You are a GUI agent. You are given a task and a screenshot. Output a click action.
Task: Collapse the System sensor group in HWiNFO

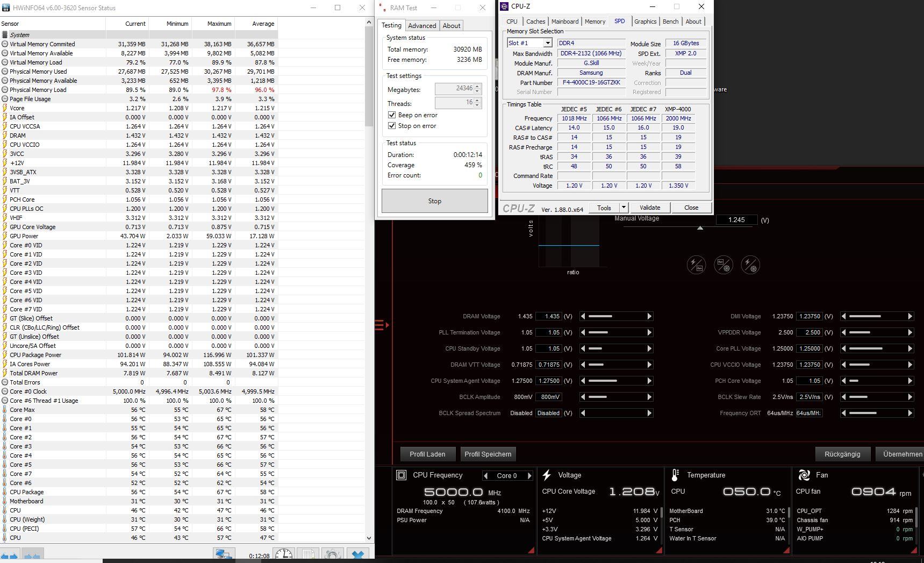(x=5, y=35)
